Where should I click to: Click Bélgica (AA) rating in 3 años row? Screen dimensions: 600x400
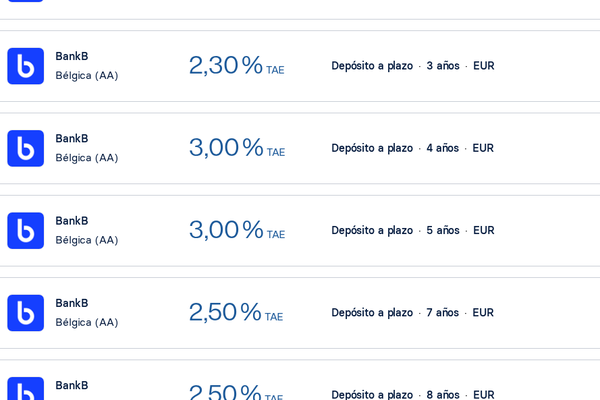tap(87, 75)
